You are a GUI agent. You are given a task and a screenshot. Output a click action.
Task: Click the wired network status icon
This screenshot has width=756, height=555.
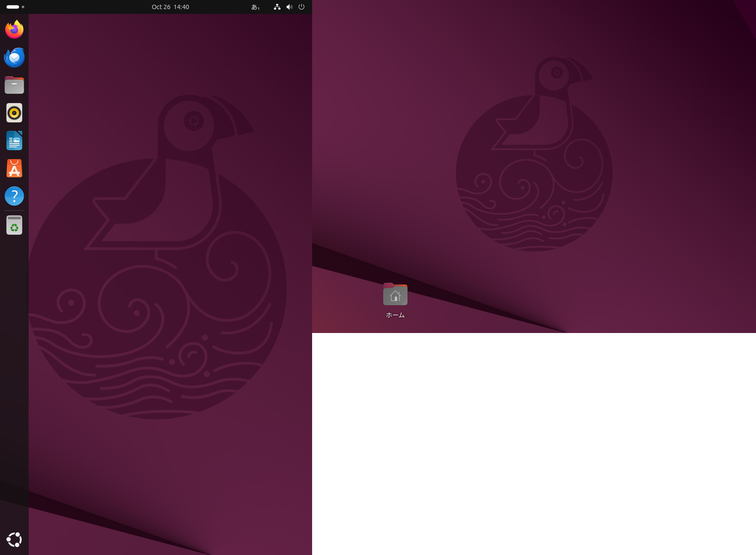pyautogui.click(x=277, y=7)
